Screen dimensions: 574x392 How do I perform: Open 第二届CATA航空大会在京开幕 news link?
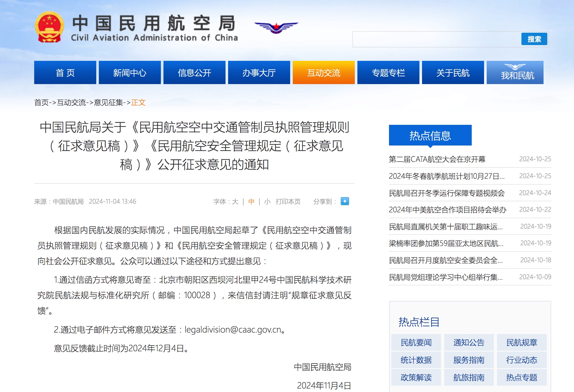click(437, 159)
